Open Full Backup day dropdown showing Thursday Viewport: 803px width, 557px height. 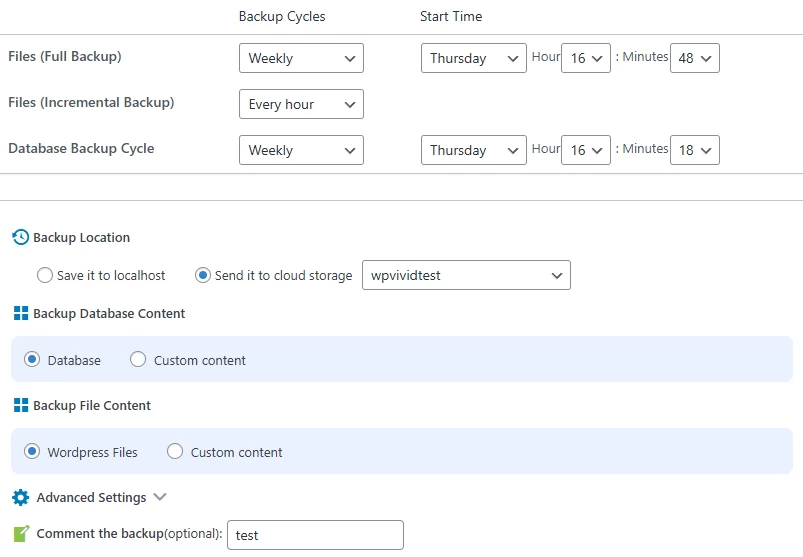point(474,58)
